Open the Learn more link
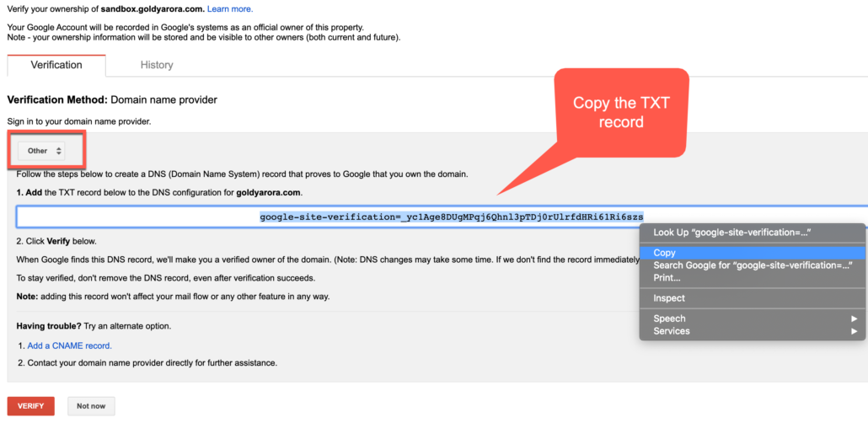The image size is (868, 423). (x=230, y=9)
